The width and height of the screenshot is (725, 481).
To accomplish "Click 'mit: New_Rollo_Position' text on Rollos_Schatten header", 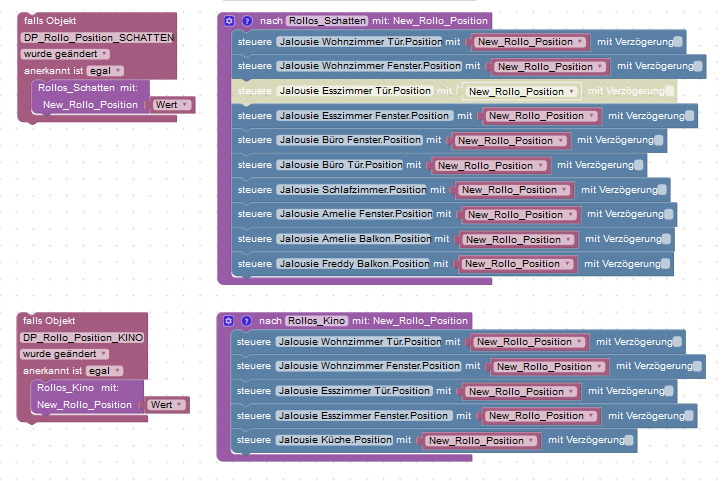I will click(x=430, y=21).
